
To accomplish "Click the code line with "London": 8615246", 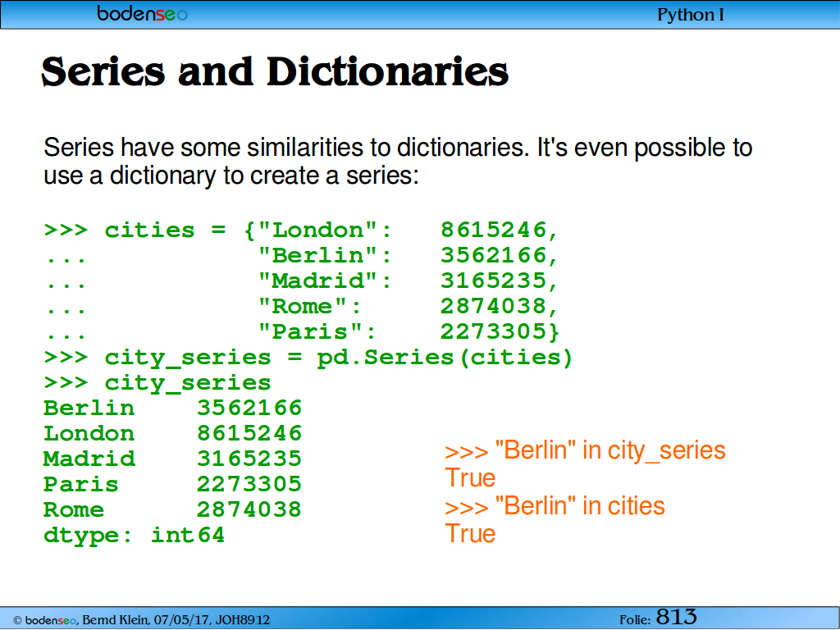I will [x=302, y=231].
